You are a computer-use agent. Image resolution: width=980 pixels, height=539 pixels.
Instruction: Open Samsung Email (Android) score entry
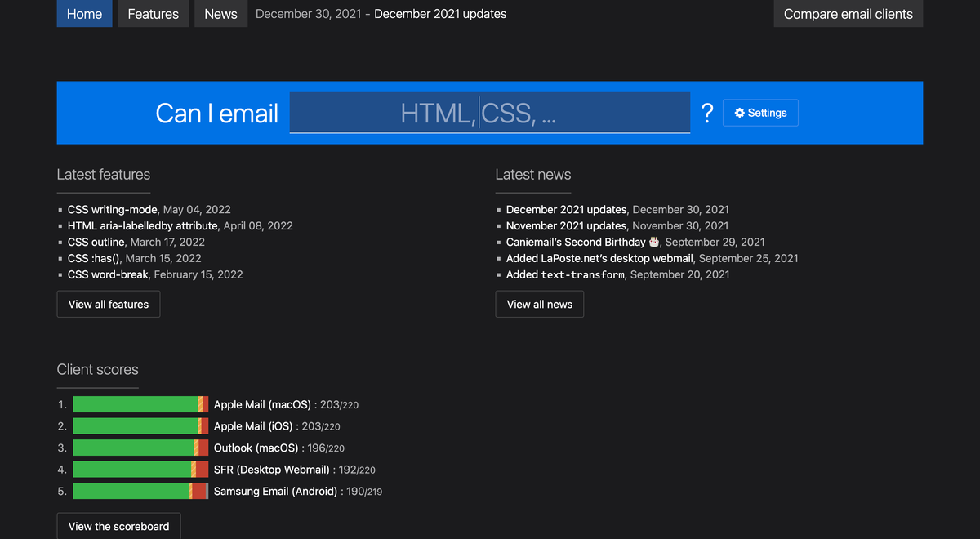[275, 492]
